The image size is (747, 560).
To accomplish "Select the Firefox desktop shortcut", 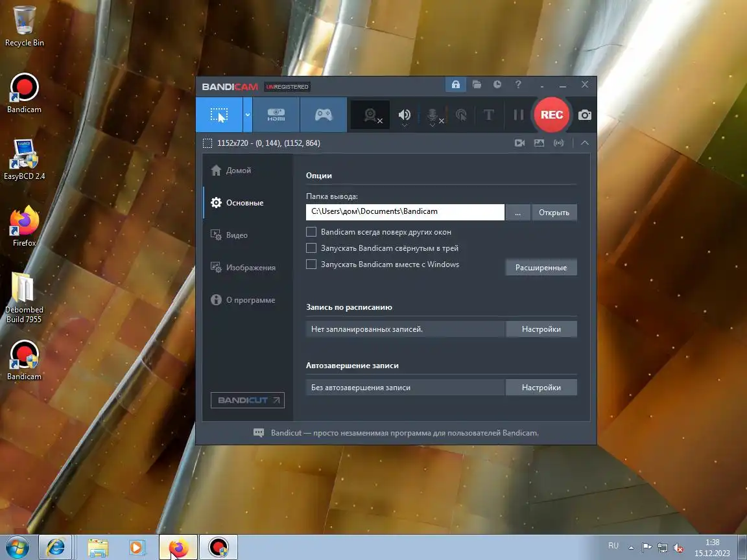I will (24, 227).
